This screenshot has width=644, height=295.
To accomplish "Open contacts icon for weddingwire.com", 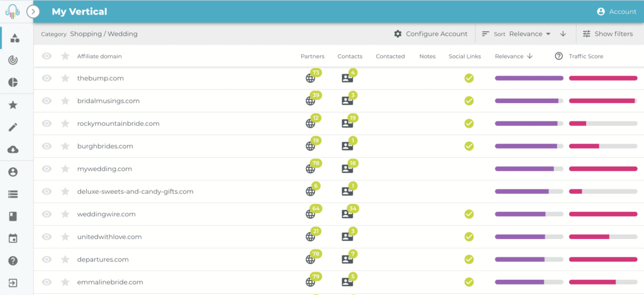I will pos(347,214).
